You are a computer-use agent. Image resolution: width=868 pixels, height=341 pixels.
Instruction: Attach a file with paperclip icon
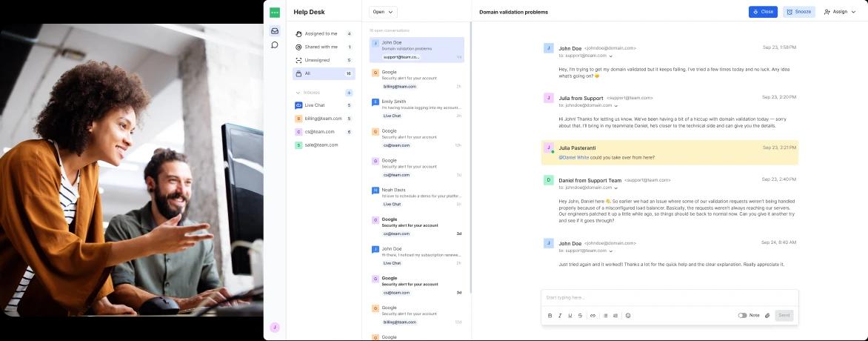coord(767,316)
